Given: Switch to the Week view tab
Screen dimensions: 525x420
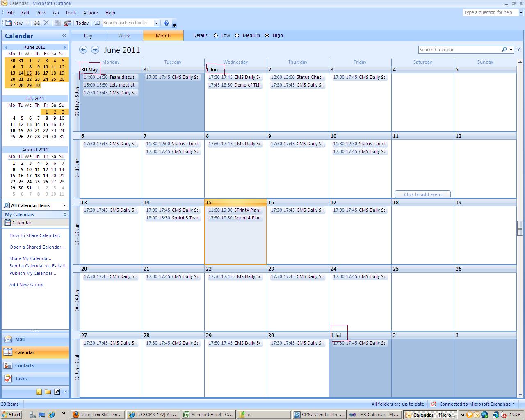Looking at the screenshot, I should 124,35.
